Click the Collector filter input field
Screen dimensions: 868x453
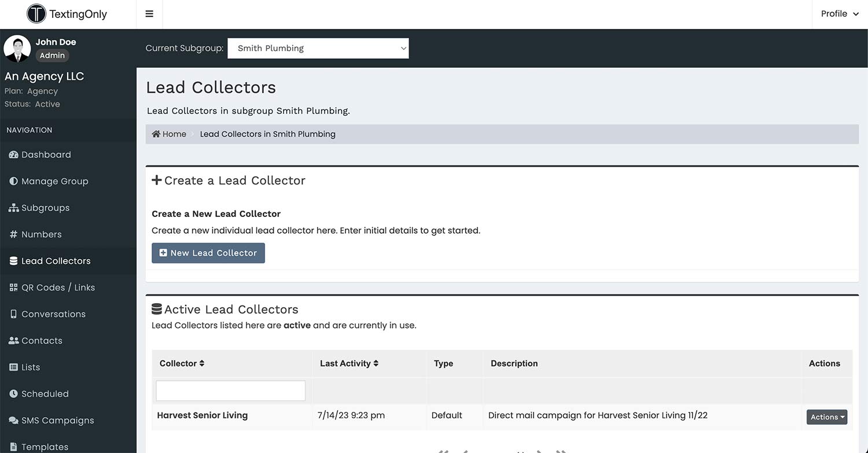(230, 391)
